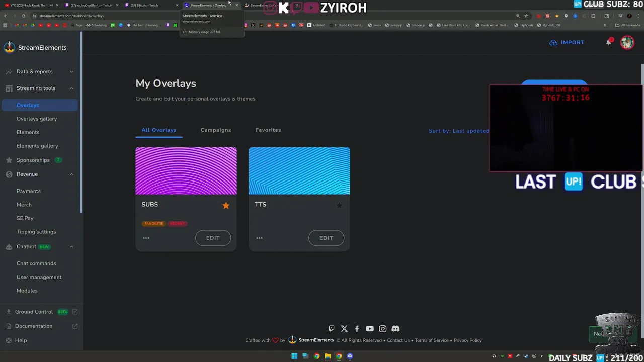Screen dimensions: 644x362
Task: Switch to the Campaigns tab
Action: (x=216, y=130)
